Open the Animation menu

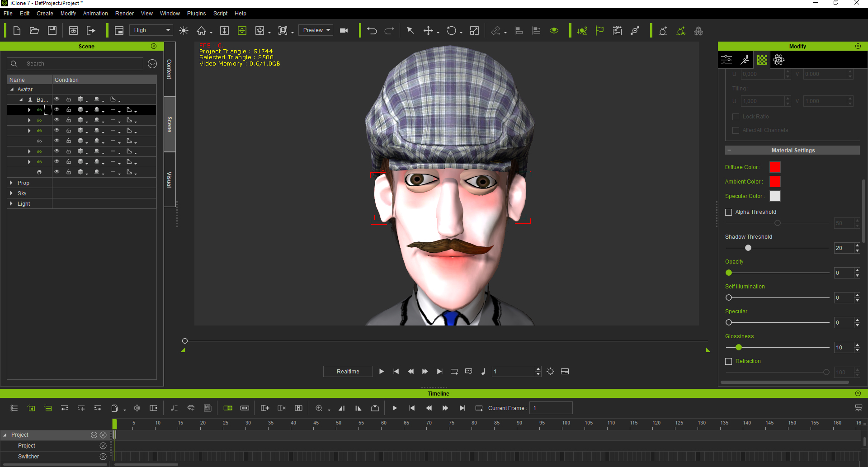pos(95,14)
